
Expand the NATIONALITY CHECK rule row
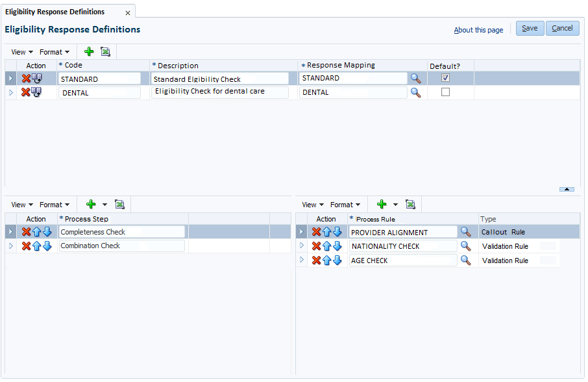pyautogui.click(x=302, y=246)
